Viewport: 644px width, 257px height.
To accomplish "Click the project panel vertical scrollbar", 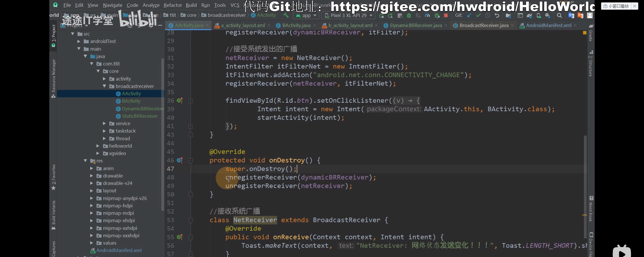I will [162, 134].
